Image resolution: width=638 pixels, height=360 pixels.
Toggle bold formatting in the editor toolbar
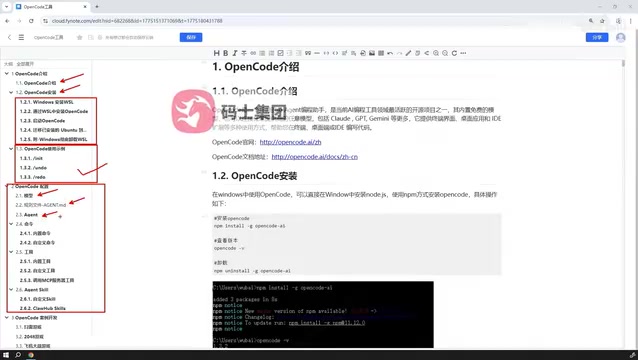[226, 53]
